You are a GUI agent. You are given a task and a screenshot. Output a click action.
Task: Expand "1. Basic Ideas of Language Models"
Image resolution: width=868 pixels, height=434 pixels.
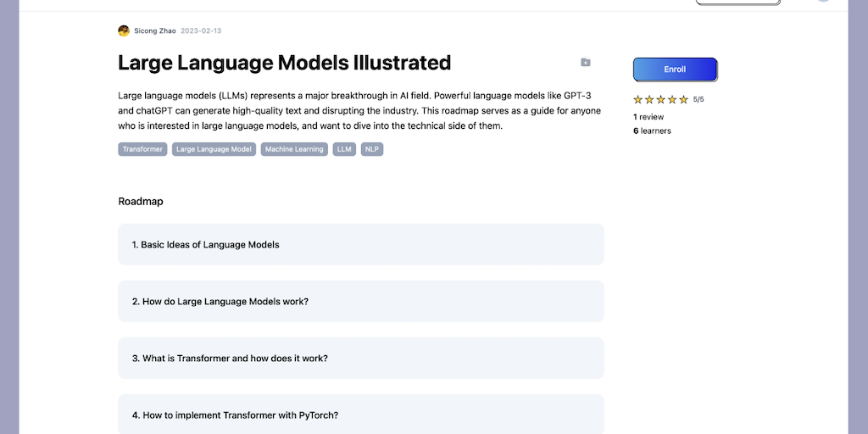[360, 244]
